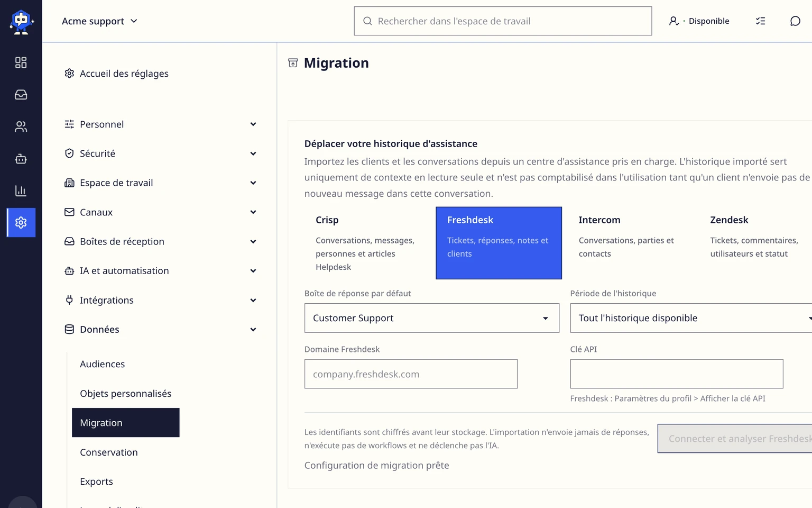This screenshot has height=508, width=812.
Task: Click the Domaine Freshdesk input field
Action: click(411, 374)
